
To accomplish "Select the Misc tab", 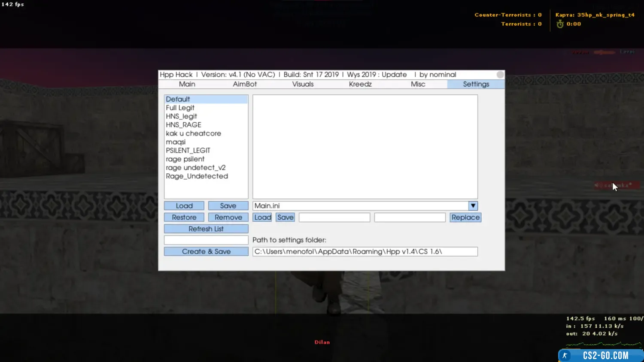I will [418, 84].
